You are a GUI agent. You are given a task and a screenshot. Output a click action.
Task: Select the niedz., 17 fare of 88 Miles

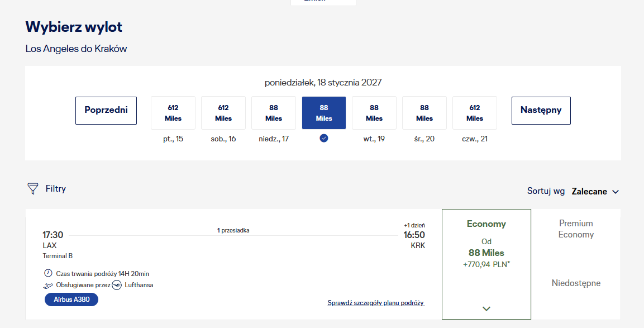(x=274, y=113)
